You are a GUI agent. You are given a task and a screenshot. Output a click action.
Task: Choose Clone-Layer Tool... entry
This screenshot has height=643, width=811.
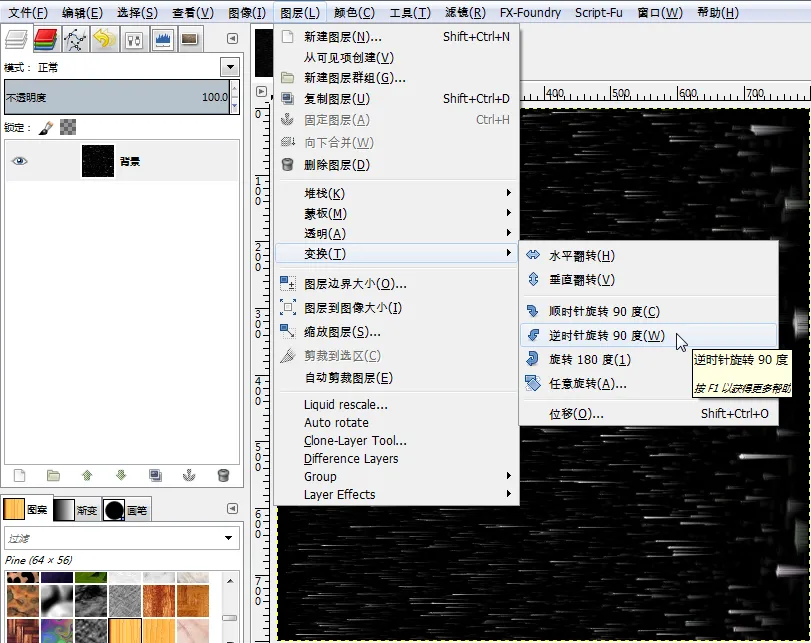[x=396, y=441]
